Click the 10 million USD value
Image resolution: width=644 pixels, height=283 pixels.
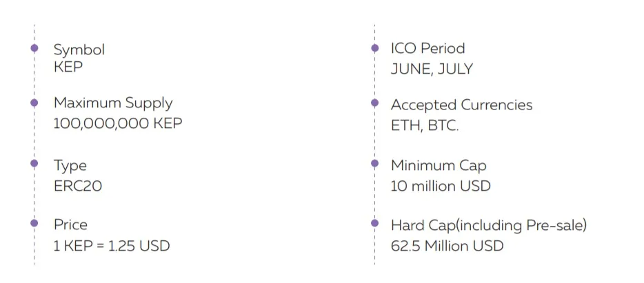(x=441, y=186)
